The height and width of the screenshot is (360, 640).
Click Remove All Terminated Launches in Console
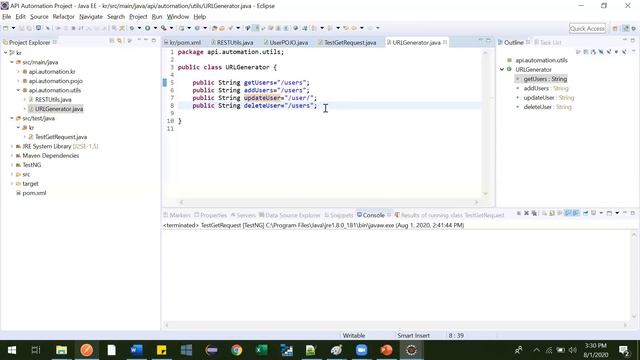coord(534,213)
